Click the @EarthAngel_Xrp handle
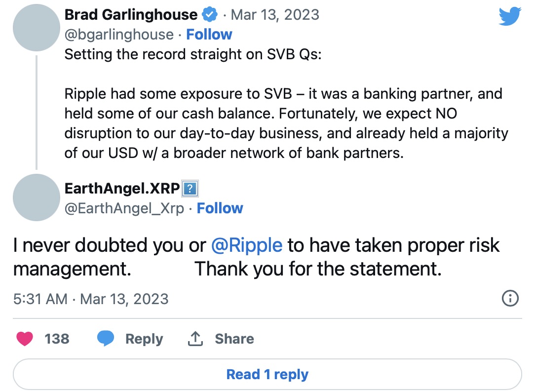The image size is (535, 392). pyautogui.click(x=124, y=208)
